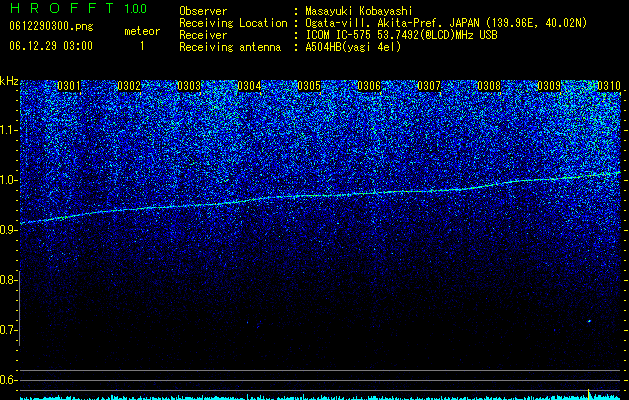The width and height of the screenshot is (629, 400).
Task: Click the 0301 time marker
Action: pos(69,86)
